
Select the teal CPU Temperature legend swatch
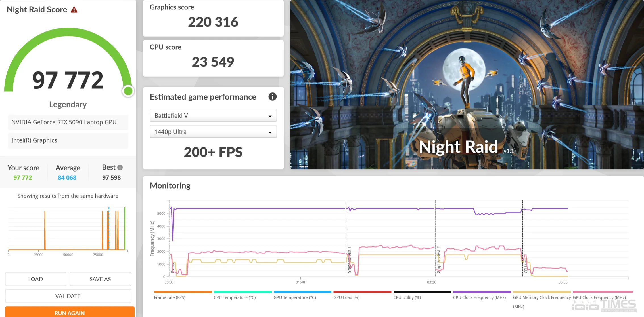click(243, 292)
